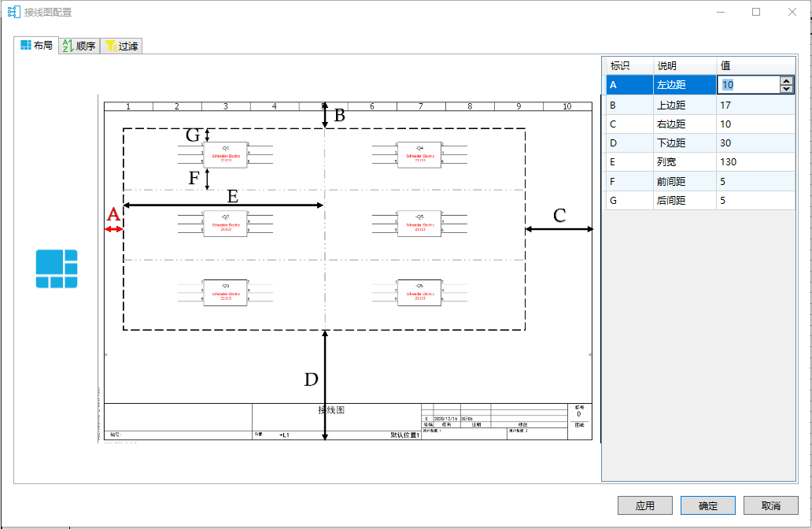
Task: Click the 上边距 description cell
Action: tap(685, 105)
